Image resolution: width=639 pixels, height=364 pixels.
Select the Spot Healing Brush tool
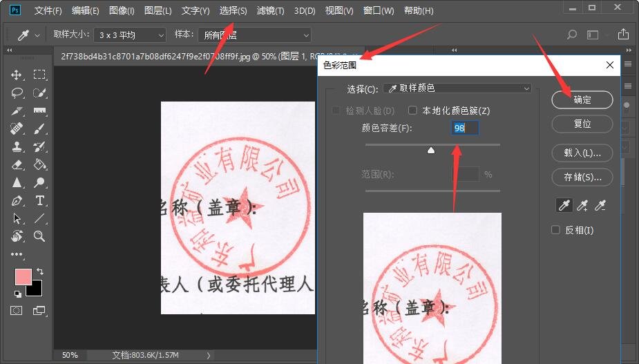tap(17, 128)
